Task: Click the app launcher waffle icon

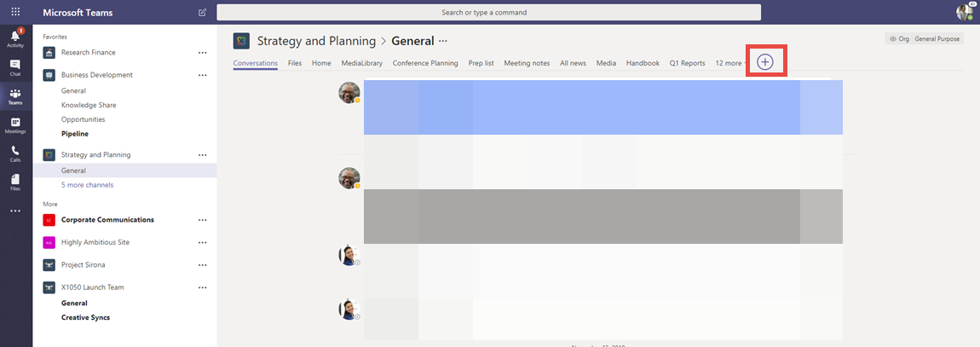Action: click(15, 12)
